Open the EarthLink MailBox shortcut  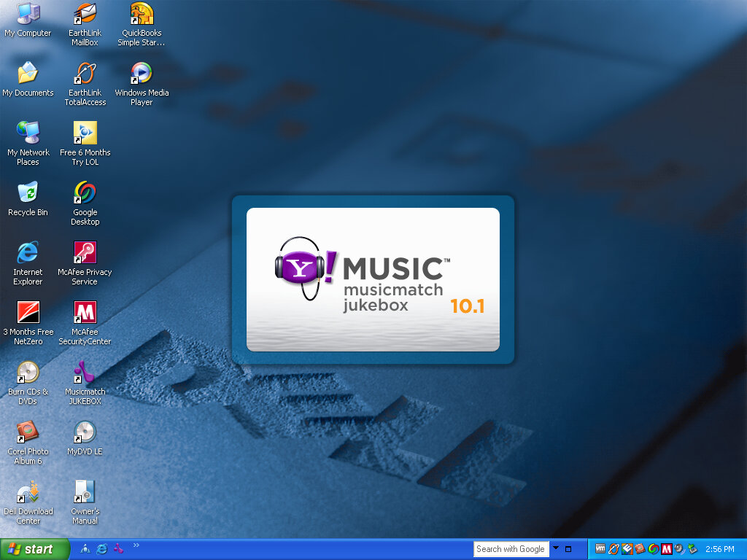[x=85, y=14]
